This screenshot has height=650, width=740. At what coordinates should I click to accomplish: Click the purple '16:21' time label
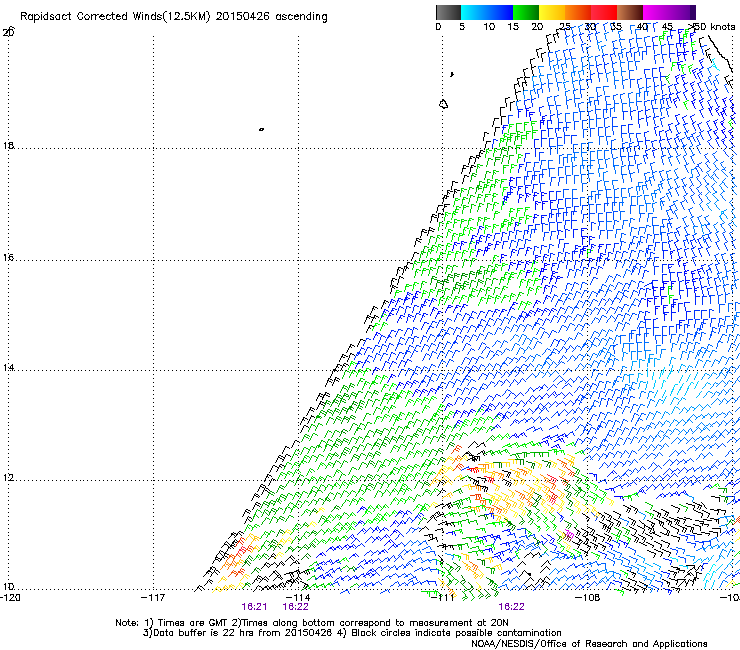click(254, 607)
